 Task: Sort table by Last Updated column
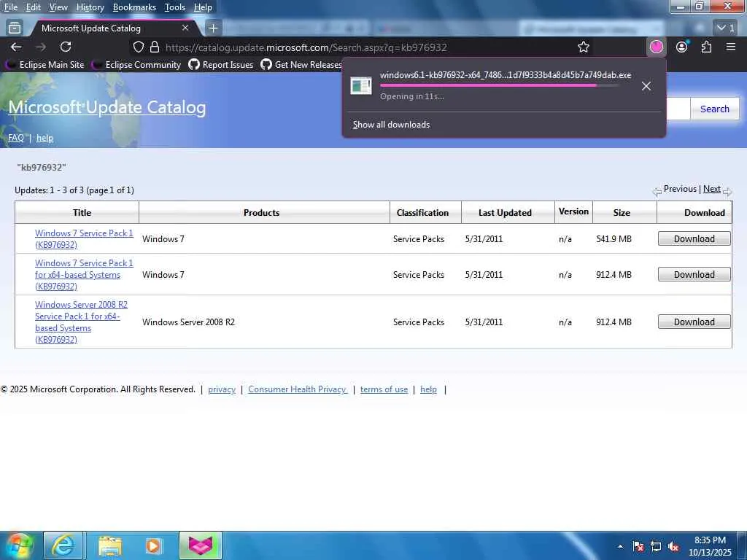click(x=505, y=212)
